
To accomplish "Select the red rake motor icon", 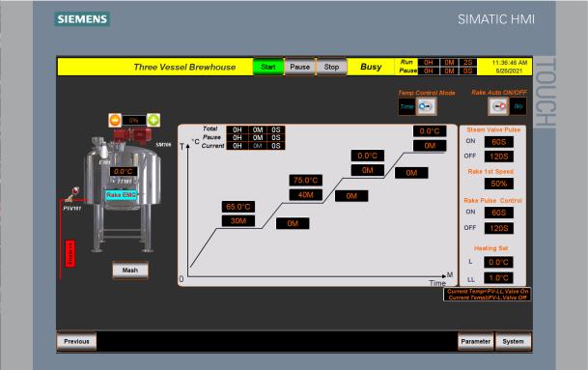I will (131, 136).
